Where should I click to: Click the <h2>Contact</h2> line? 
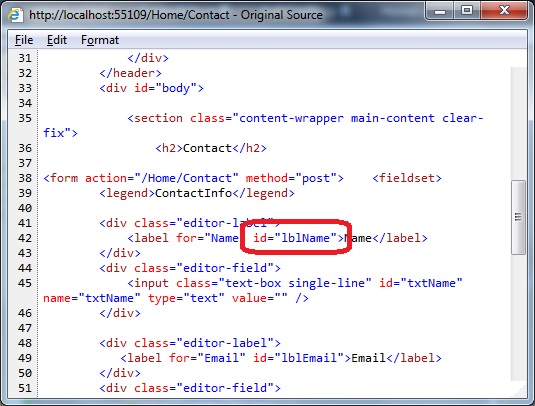click(x=211, y=148)
